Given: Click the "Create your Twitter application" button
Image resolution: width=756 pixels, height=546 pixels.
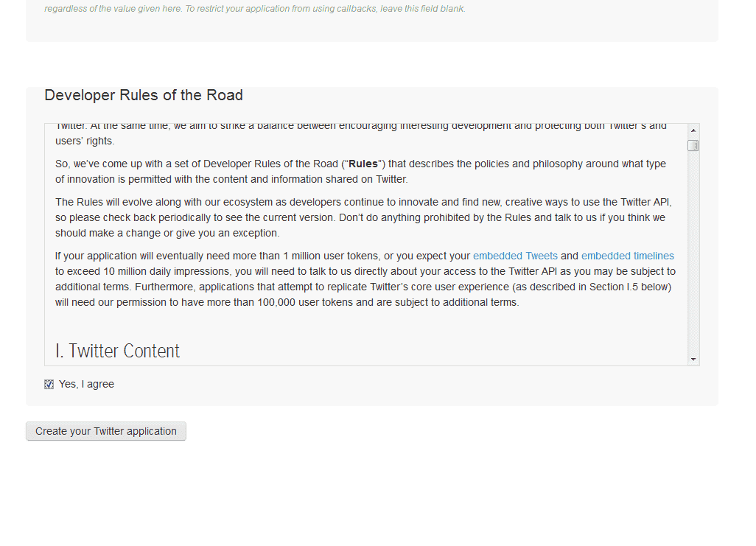Looking at the screenshot, I should coord(106,431).
